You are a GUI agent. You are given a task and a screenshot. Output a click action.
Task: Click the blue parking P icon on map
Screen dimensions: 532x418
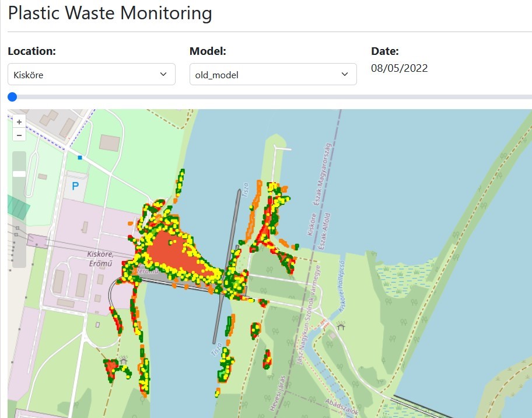click(x=75, y=186)
